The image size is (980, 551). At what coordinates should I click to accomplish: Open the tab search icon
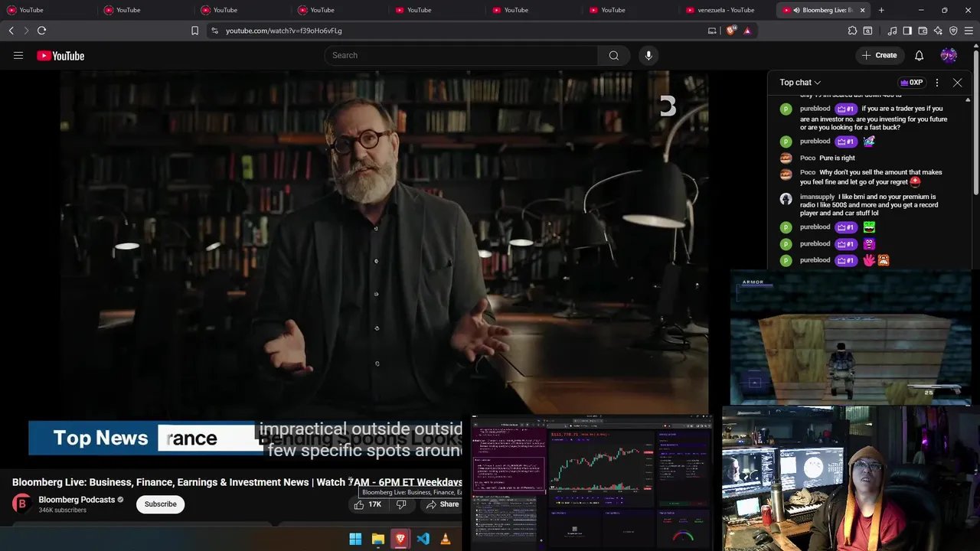(x=867, y=31)
